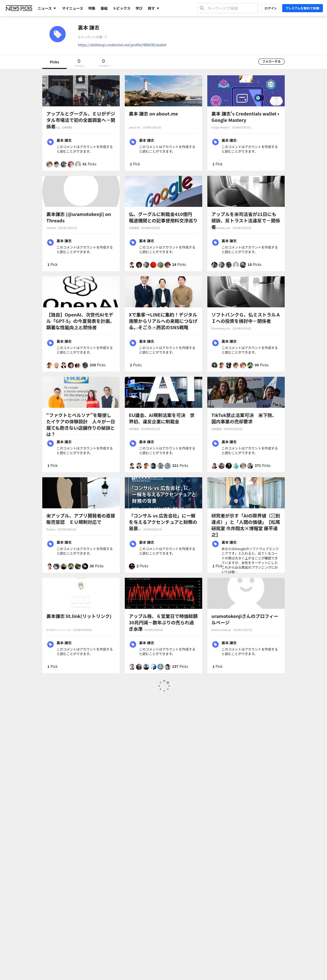Click 裏本 謙志 name in Threads card
The image size is (327, 980).
tap(64, 241)
